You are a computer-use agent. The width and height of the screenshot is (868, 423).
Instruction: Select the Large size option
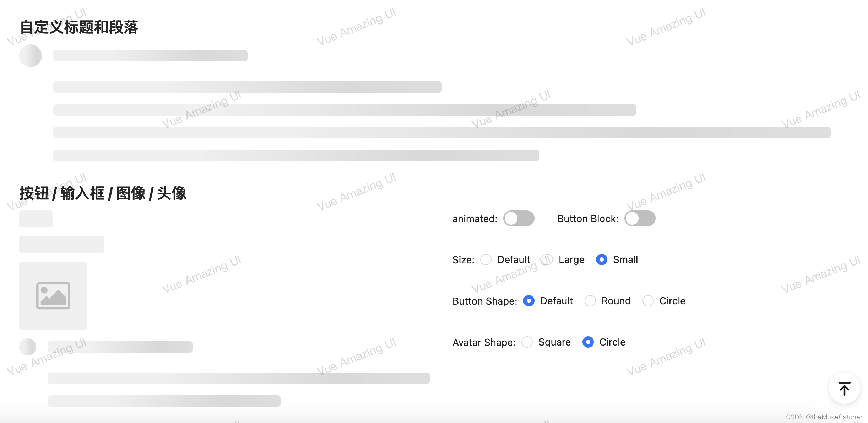pos(548,259)
